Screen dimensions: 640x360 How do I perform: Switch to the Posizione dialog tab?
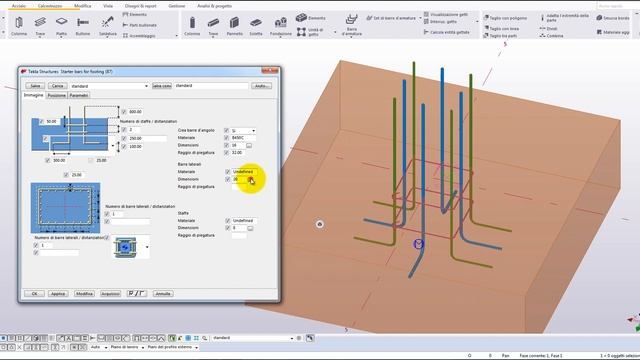(56, 95)
